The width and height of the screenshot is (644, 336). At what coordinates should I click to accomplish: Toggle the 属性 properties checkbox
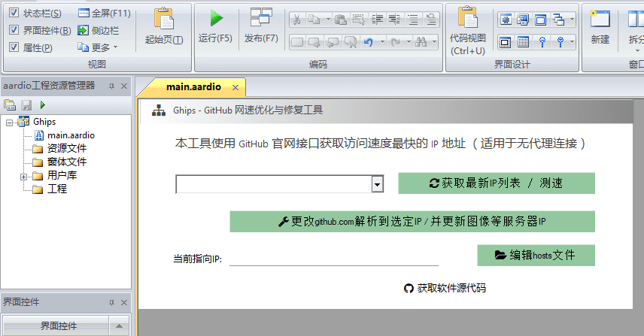[14, 48]
